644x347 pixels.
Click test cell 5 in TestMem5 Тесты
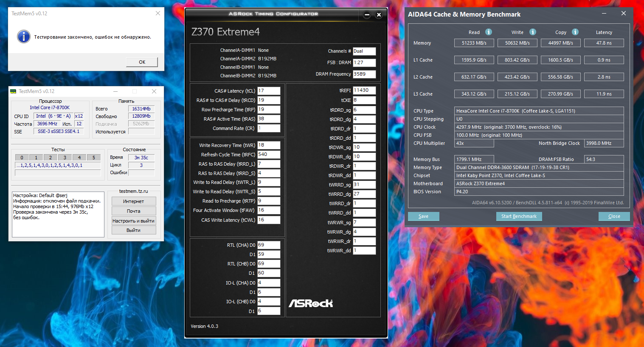94,158
